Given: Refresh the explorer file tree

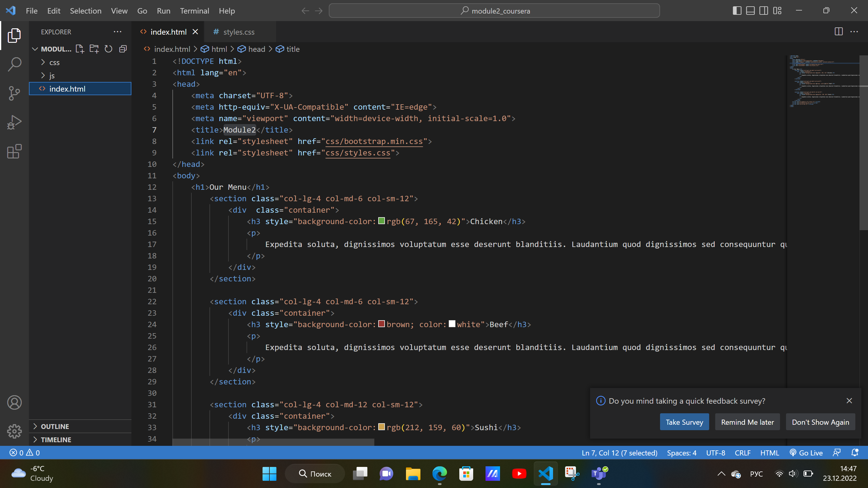Looking at the screenshot, I should [x=108, y=49].
